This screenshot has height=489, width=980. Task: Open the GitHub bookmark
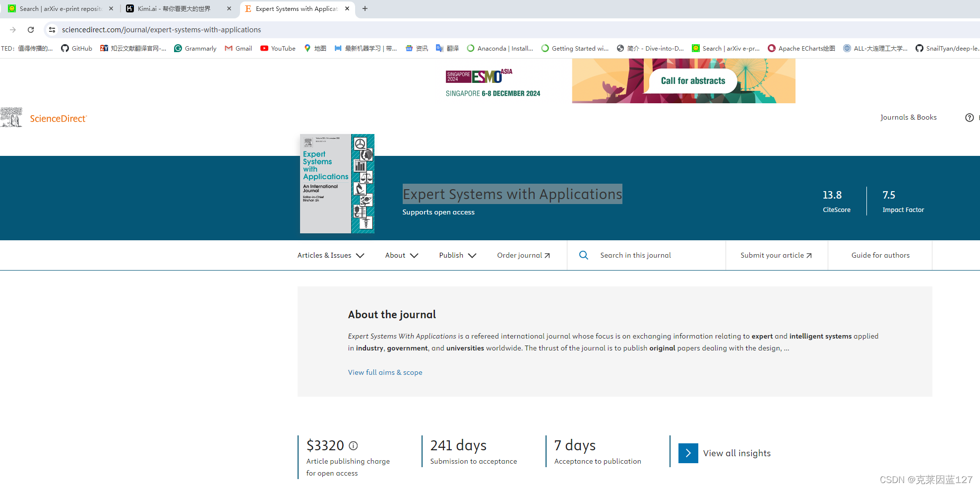coord(76,48)
